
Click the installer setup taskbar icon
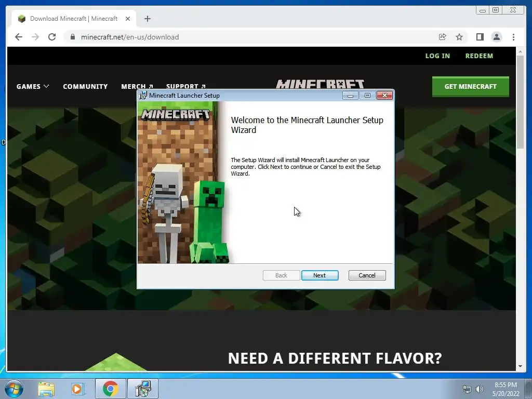click(142, 389)
